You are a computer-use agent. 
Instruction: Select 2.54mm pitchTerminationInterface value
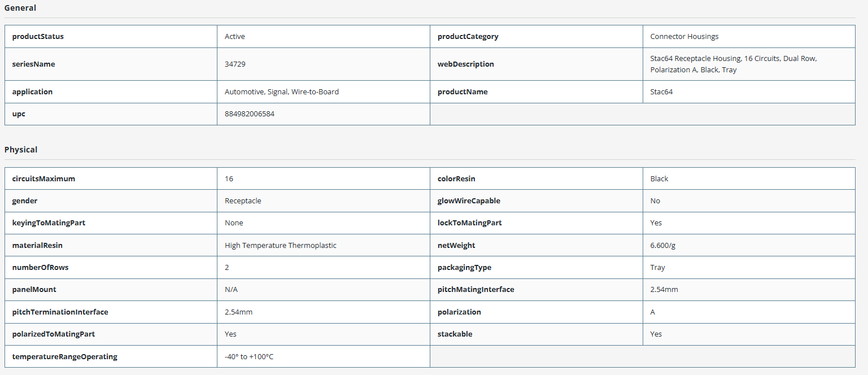pyautogui.click(x=239, y=312)
